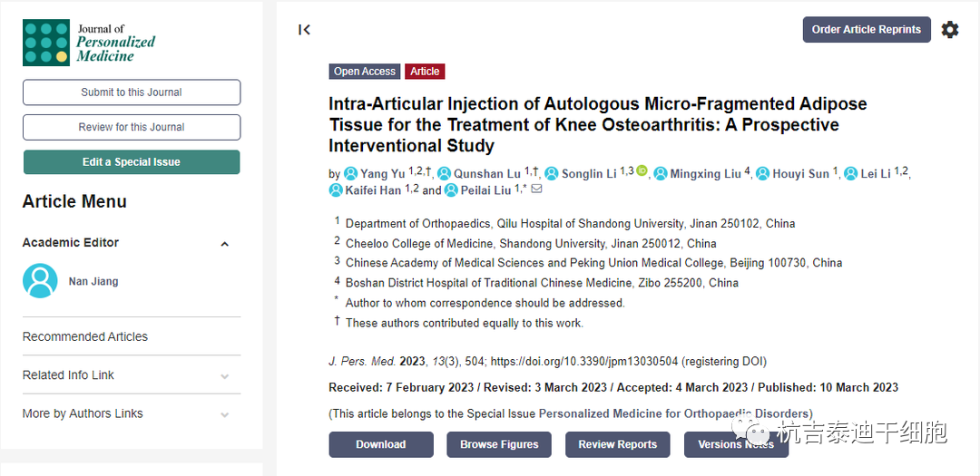
Task: Click the email envelope icon after Peilai Liu
Action: pos(536,189)
